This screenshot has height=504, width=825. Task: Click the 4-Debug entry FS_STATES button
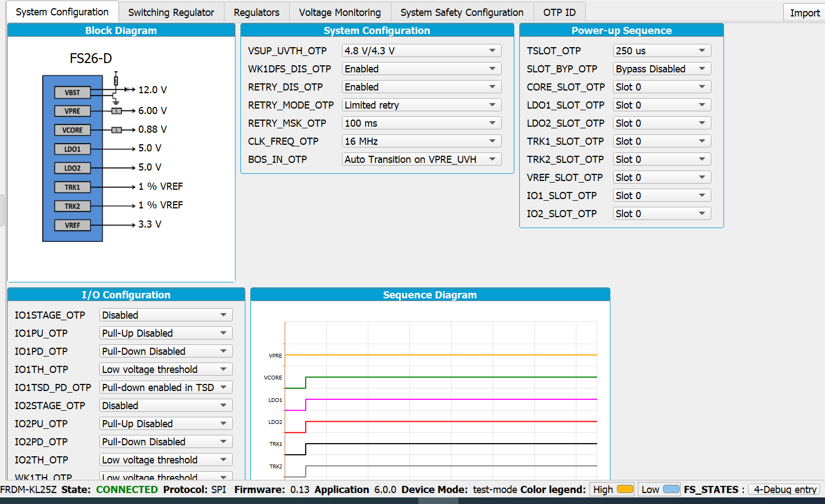pyautogui.click(x=784, y=489)
